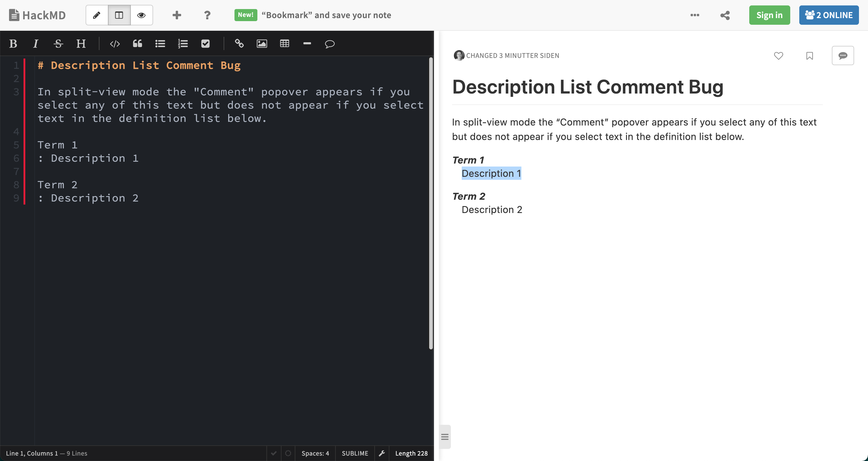The height and width of the screenshot is (461, 868).
Task: Insert an image
Action: tap(262, 43)
